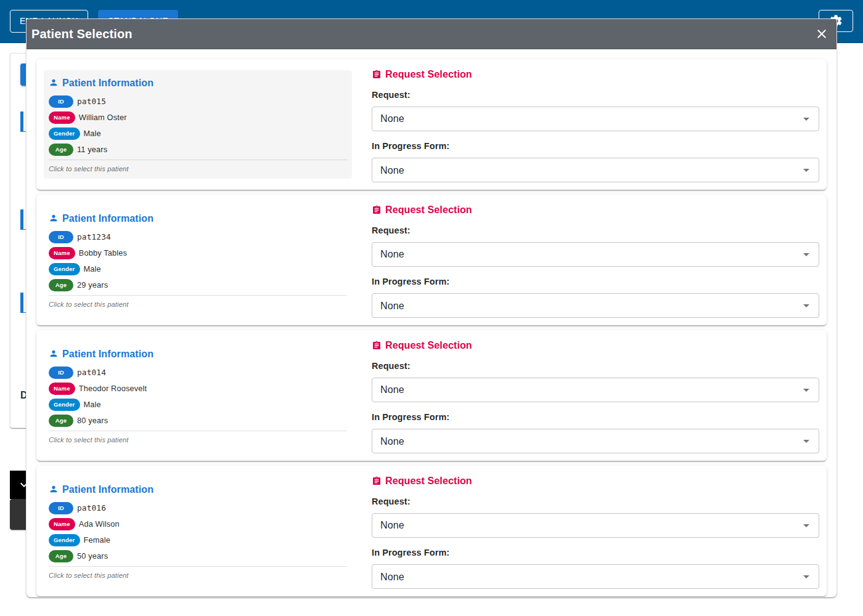Open the settings gear behind the dialog
The width and height of the screenshot is (863, 616).
point(836,20)
